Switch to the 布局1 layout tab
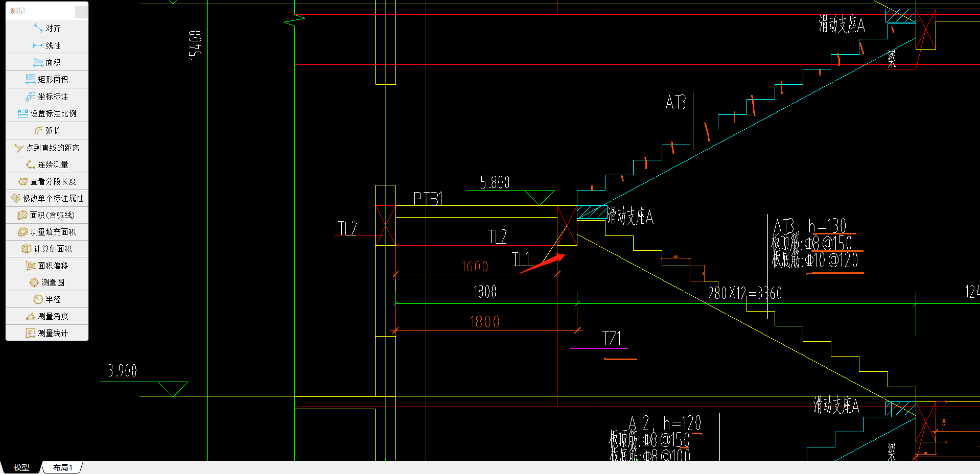The image size is (980, 474). click(x=63, y=467)
